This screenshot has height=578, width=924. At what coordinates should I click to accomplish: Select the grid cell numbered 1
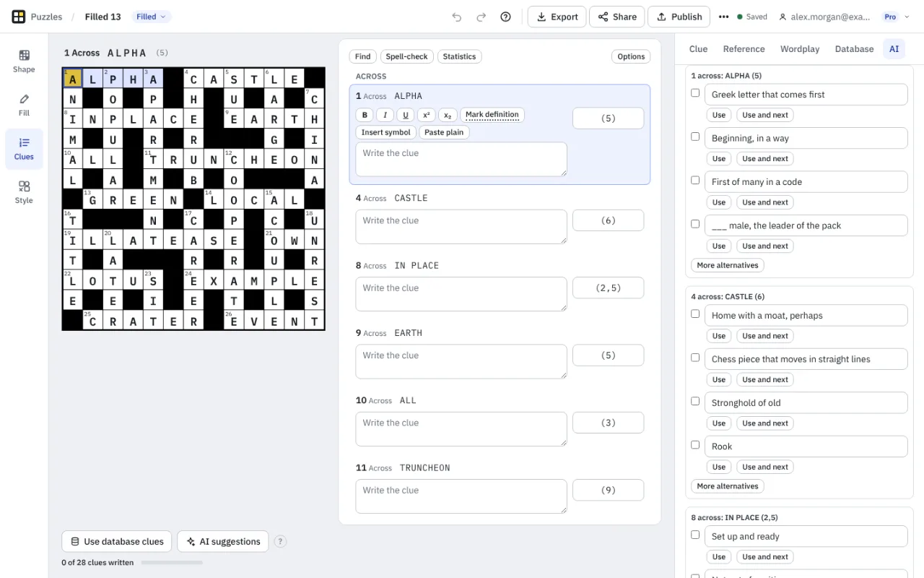pyautogui.click(x=73, y=79)
